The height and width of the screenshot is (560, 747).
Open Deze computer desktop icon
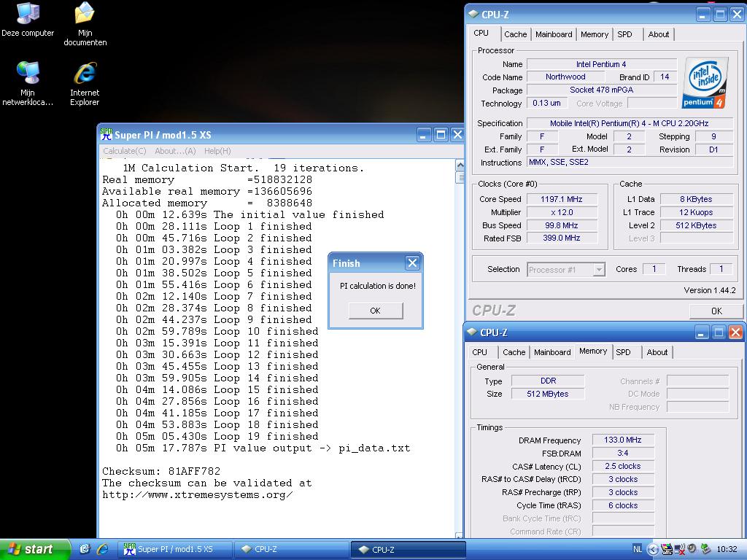click(x=28, y=19)
